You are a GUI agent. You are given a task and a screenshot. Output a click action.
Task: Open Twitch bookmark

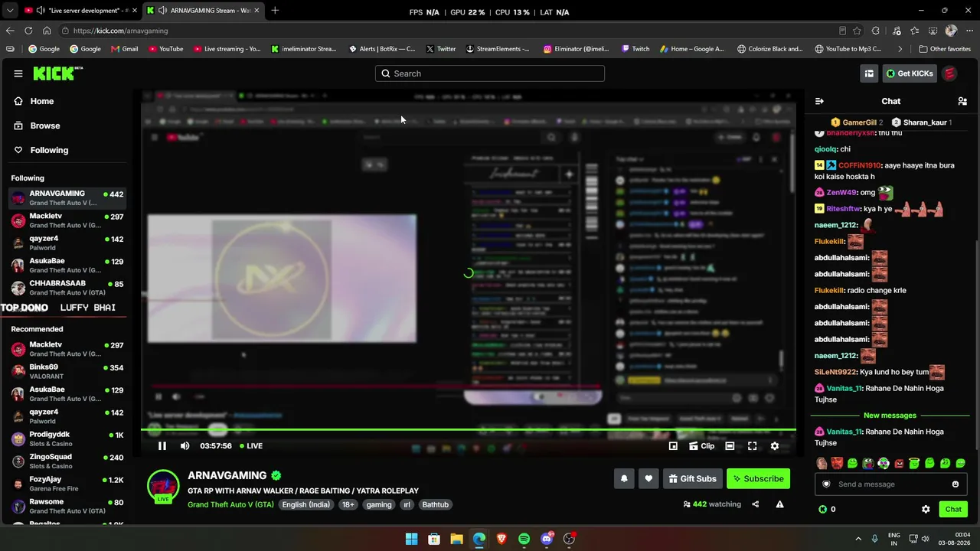coord(635,49)
